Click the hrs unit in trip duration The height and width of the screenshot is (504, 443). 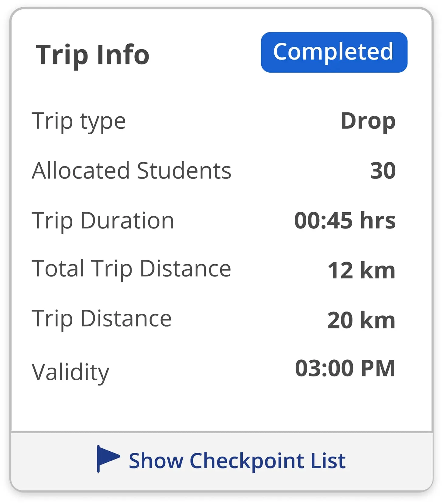point(377,220)
